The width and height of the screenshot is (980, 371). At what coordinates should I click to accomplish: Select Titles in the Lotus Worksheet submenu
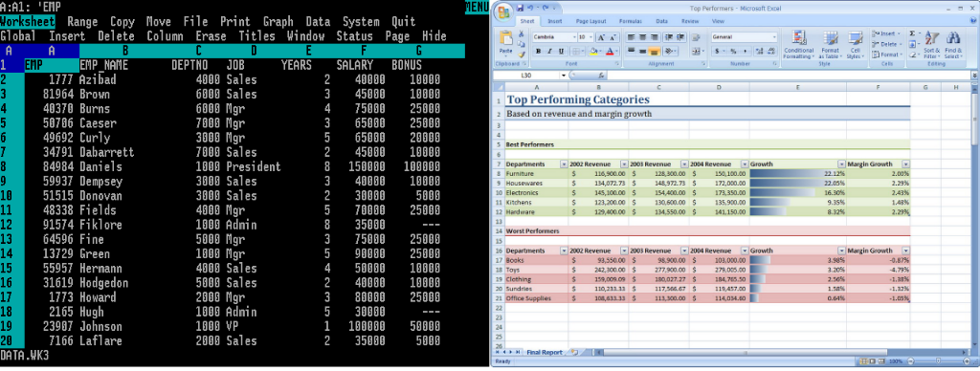[256, 36]
